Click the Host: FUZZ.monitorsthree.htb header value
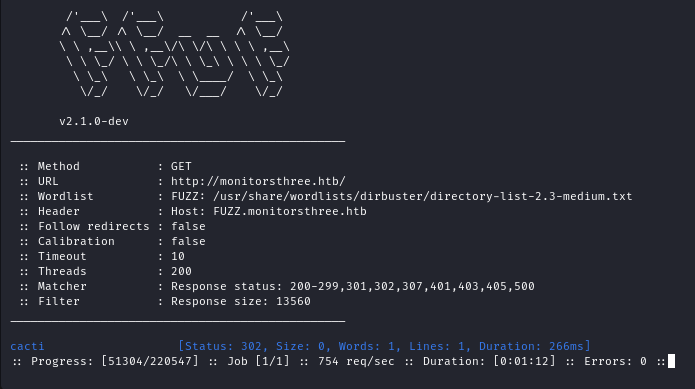The width and height of the screenshot is (695, 389). [269, 211]
